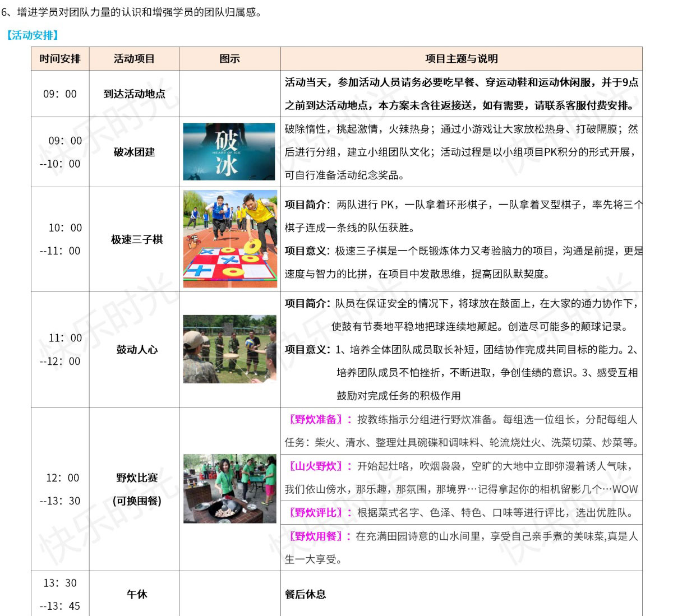Select the 极速三子棋 activity name
The image size is (673, 616).
pos(137,239)
